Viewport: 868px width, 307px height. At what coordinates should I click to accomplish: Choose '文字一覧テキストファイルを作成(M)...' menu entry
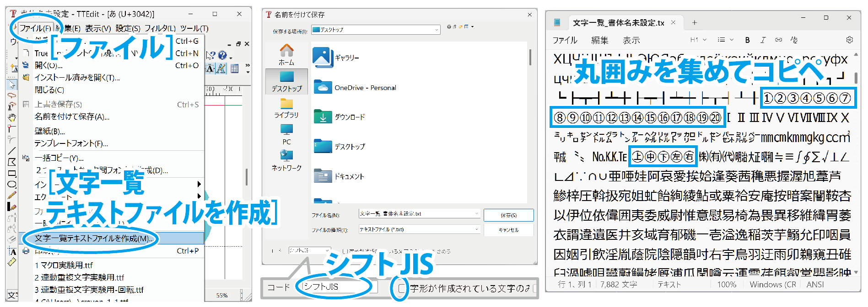click(x=94, y=238)
